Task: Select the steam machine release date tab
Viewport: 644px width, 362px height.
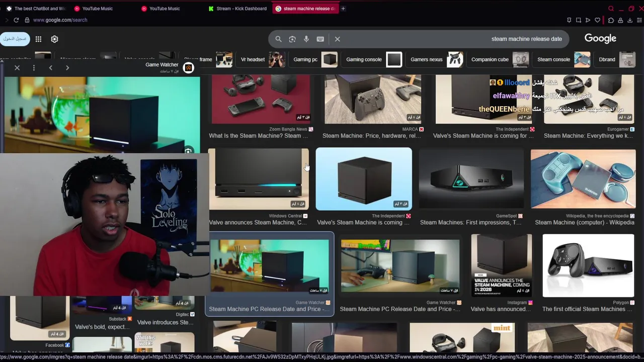Action: point(305,9)
